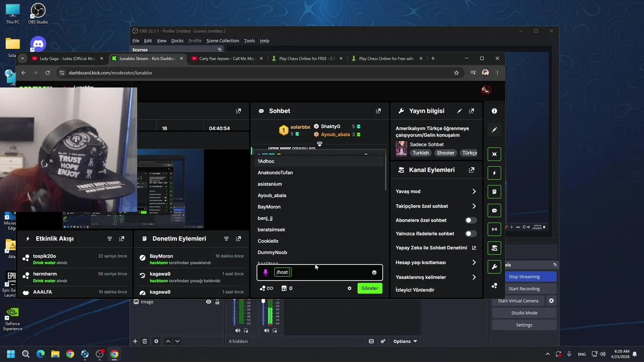Screen dimensions: 644x362
Task: Open Yapay Zeka ile Sohbet Denetimi link
Action: pos(436,248)
